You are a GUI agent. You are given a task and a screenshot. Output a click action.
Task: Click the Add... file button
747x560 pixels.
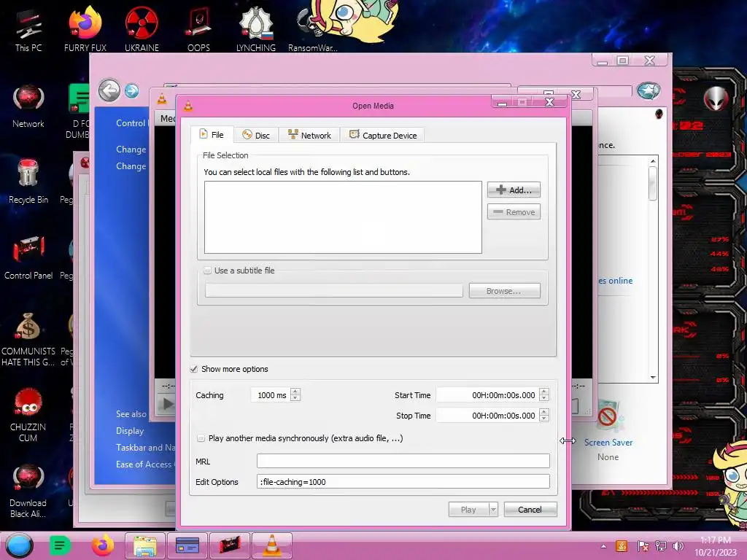tap(514, 190)
